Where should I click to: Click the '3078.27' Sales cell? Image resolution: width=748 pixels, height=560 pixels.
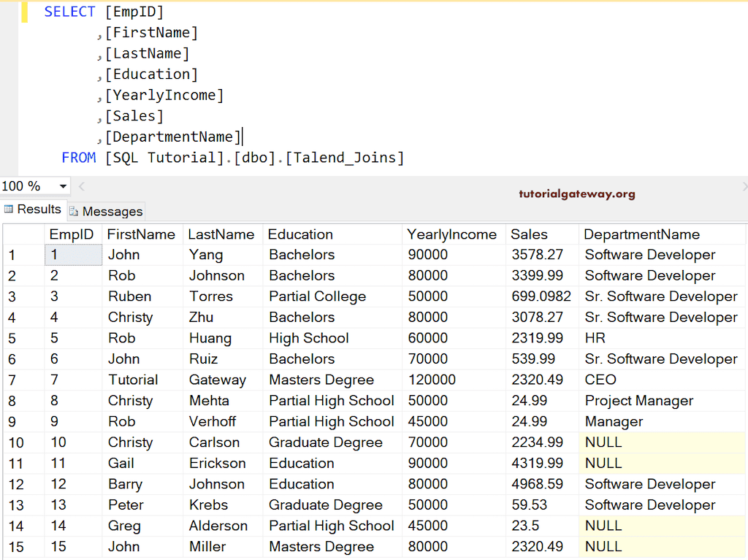point(542,317)
